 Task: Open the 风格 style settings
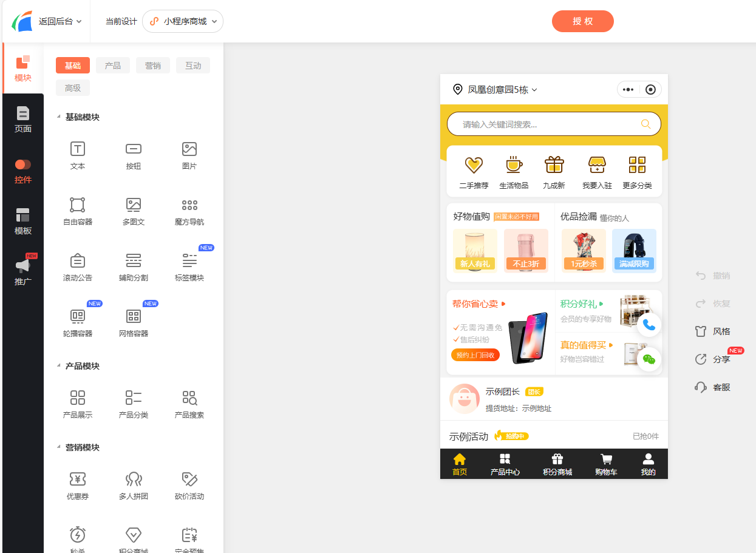click(x=713, y=331)
